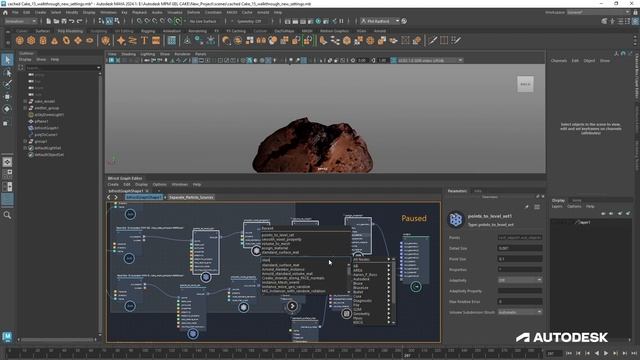Screen dimensions: 640x360
Task: Click the pin icon in Parameters panel
Action: (x=527, y=207)
